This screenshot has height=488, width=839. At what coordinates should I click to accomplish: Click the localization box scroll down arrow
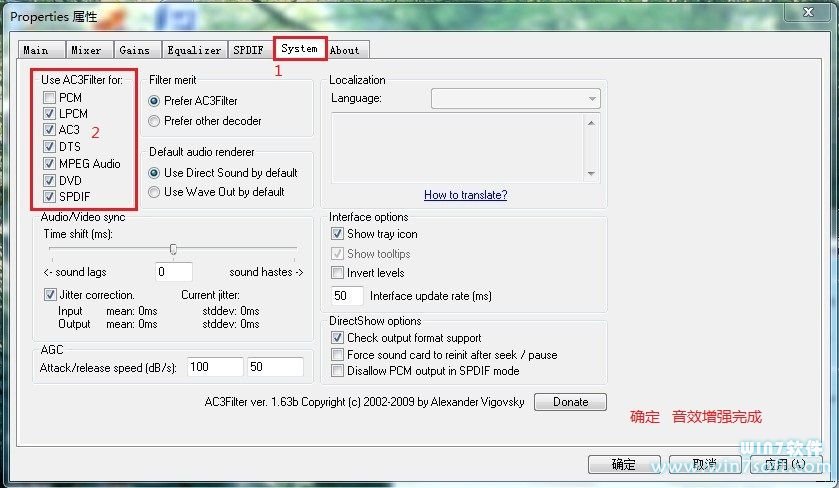591,173
